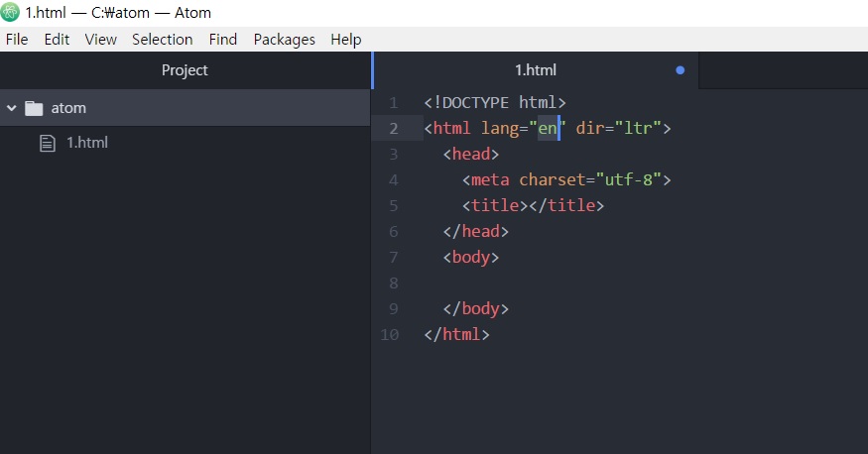Viewport: 868px width, 454px height.
Task: Click the charset attribute name
Action: (553, 180)
